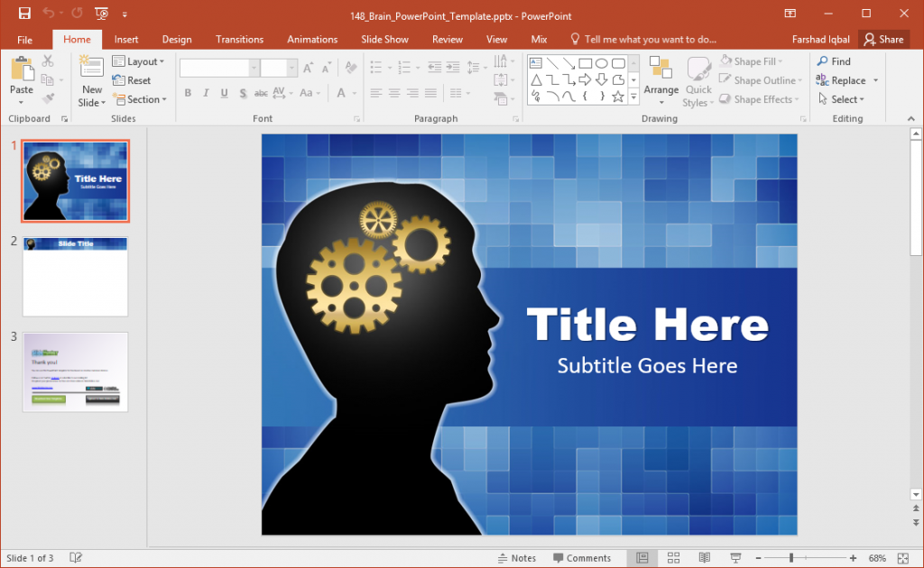Select the Rectangle shape tool

pos(585,64)
